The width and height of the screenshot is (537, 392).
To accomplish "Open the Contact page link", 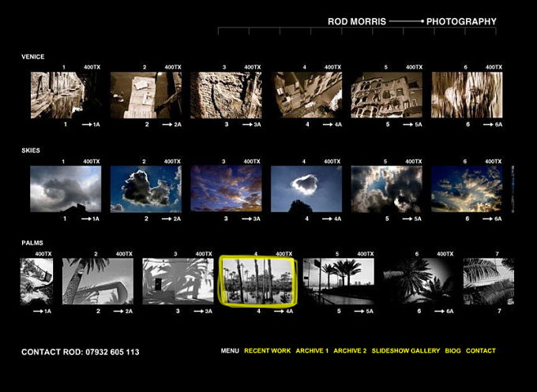I will click(x=481, y=351).
